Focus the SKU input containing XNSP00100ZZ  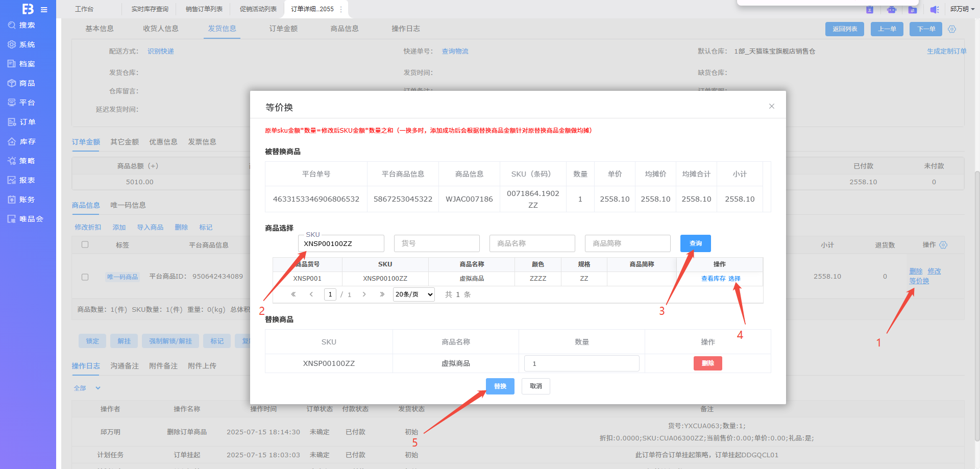341,244
